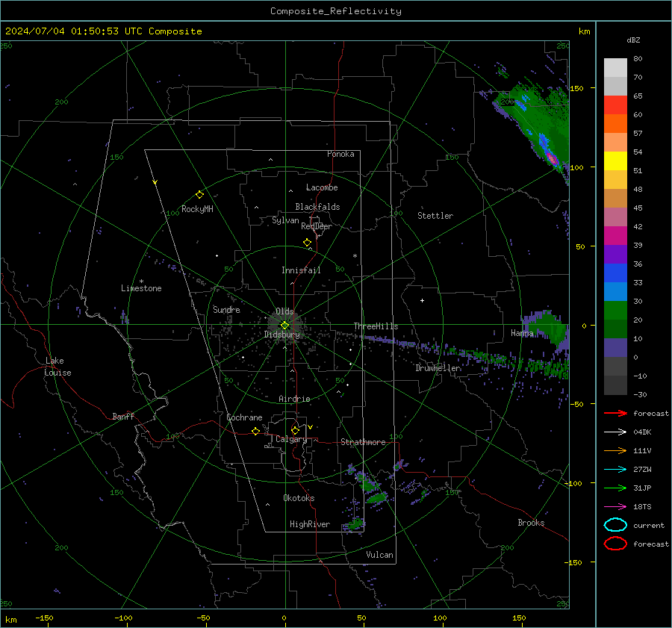Click the Okotoks town label
Viewport: 672px width, 628px height.
click(299, 499)
